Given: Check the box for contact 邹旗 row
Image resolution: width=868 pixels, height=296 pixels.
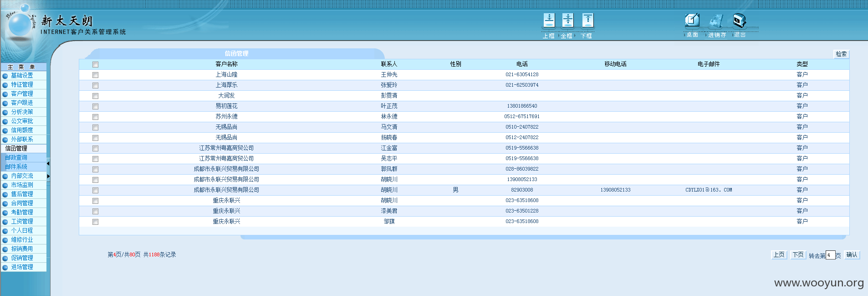Looking at the screenshot, I should 95,222.
